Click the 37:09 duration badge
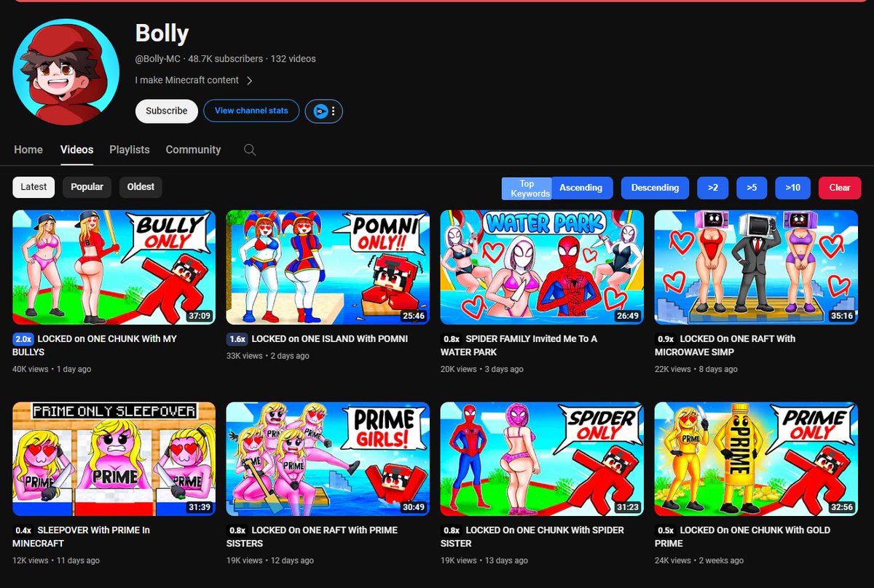 (199, 316)
